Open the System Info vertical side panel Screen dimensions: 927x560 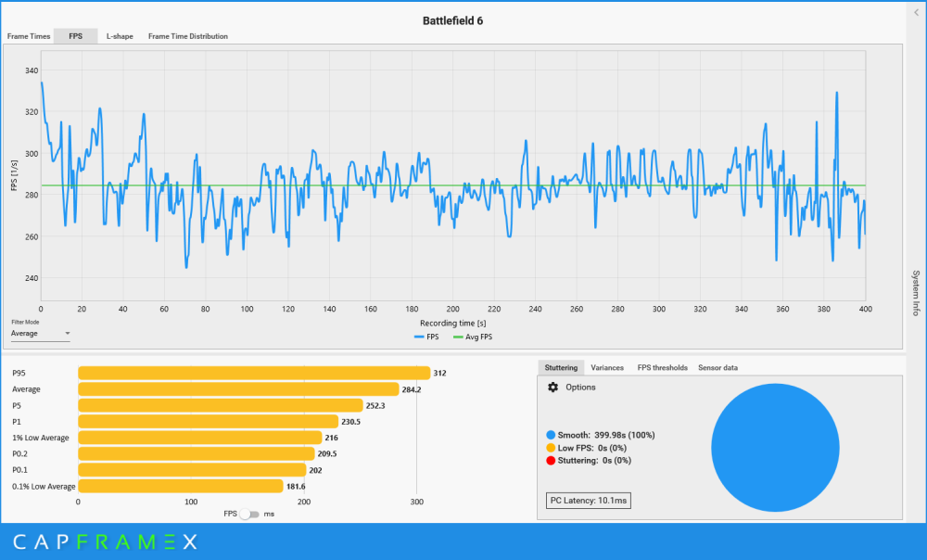tap(916, 294)
